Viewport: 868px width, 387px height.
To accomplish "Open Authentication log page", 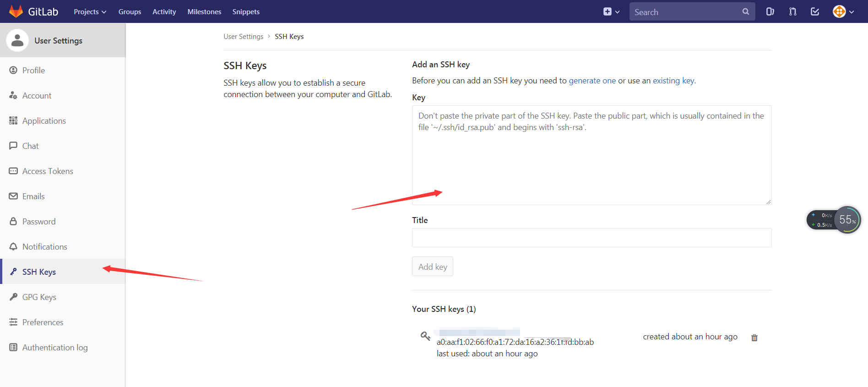I will click(x=63, y=347).
